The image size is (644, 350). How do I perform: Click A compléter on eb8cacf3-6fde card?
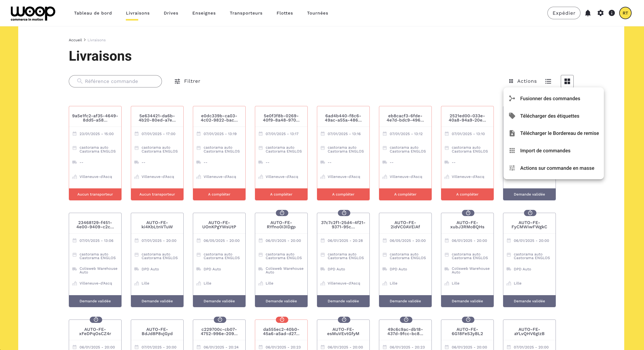point(405,194)
